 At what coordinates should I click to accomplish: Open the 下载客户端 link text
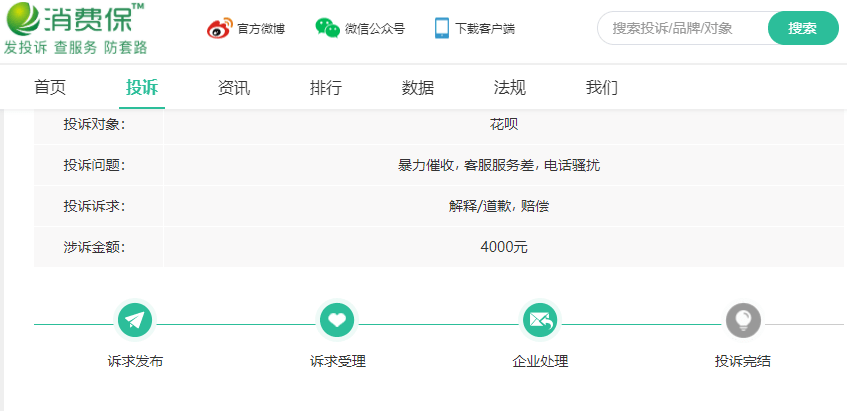click(x=485, y=29)
